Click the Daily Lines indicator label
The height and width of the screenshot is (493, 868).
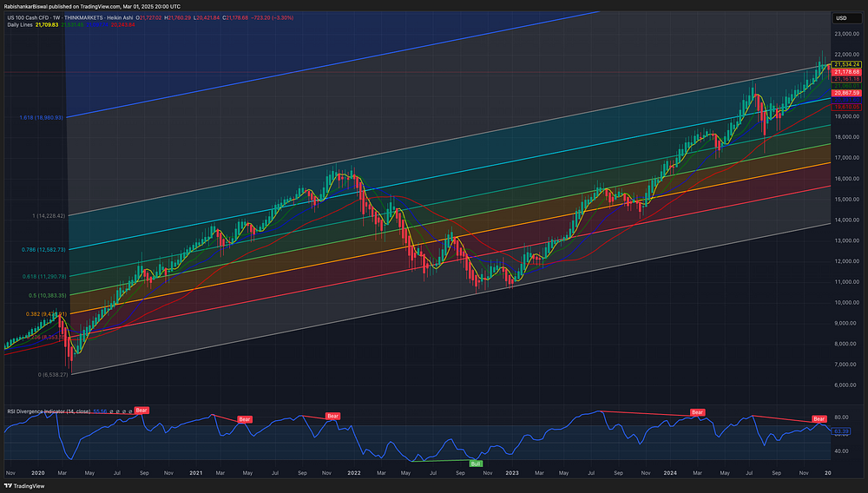point(20,25)
